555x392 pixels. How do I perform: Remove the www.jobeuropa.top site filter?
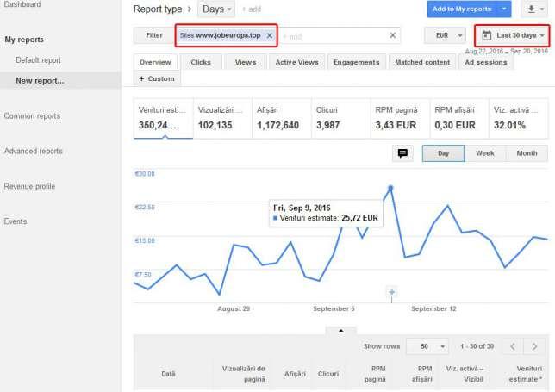(x=270, y=35)
